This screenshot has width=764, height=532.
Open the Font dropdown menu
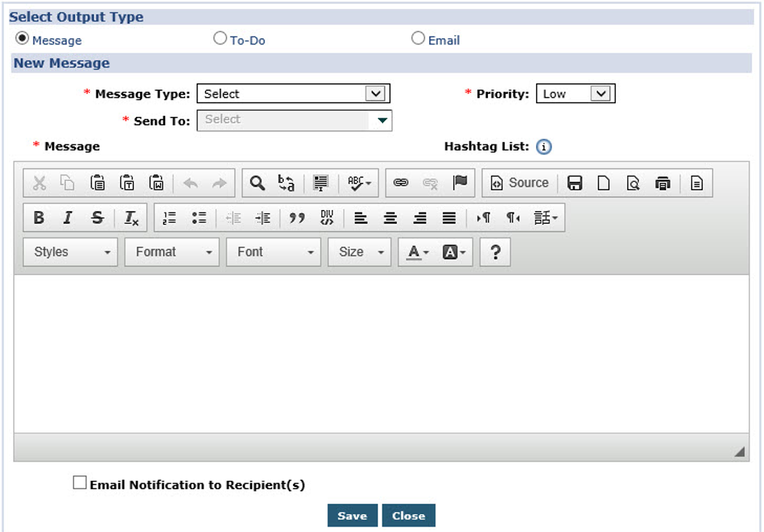[x=273, y=252]
